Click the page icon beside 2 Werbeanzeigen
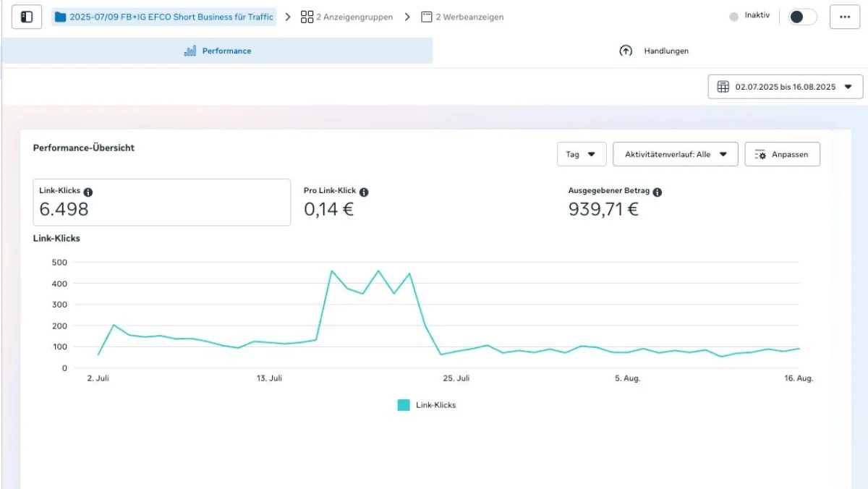 (426, 16)
